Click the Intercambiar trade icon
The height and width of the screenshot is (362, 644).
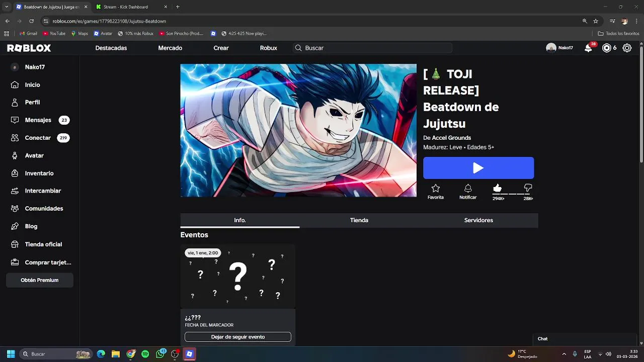[x=15, y=191]
